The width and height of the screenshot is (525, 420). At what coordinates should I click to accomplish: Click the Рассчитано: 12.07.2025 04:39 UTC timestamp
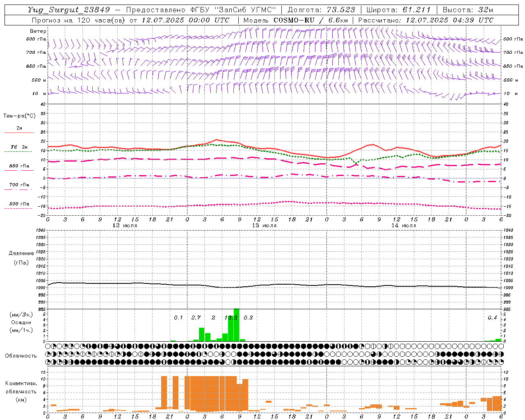click(x=425, y=20)
